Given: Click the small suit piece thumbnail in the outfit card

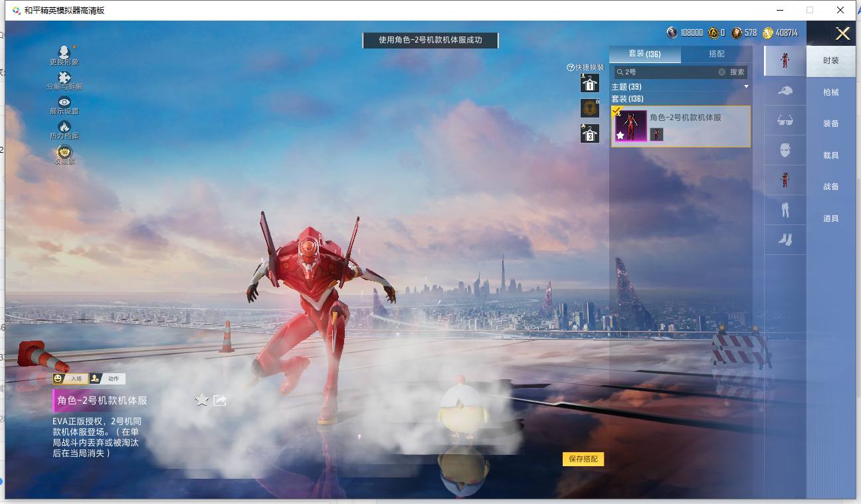Looking at the screenshot, I should (x=656, y=134).
